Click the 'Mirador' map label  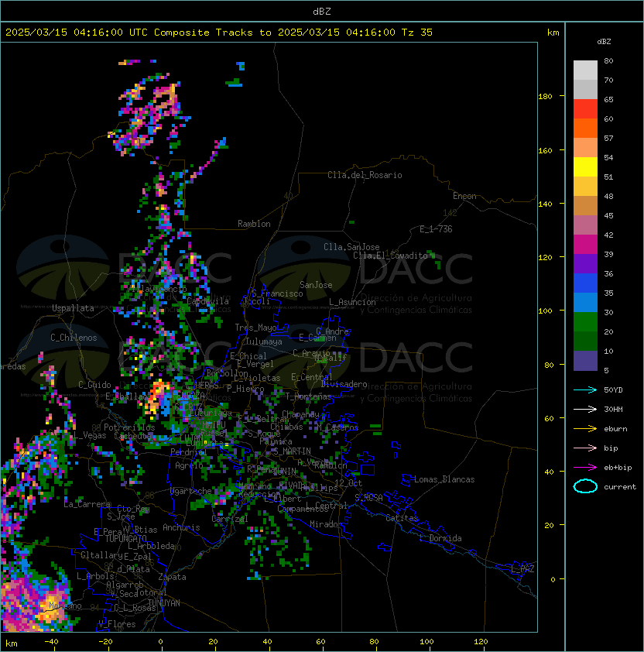coord(327,524)
